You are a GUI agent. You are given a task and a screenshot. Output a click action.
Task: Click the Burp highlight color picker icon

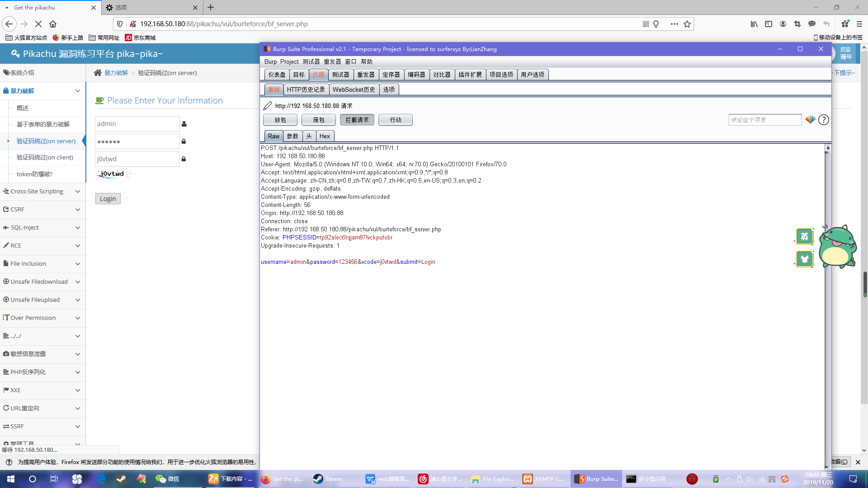[810, 120]
